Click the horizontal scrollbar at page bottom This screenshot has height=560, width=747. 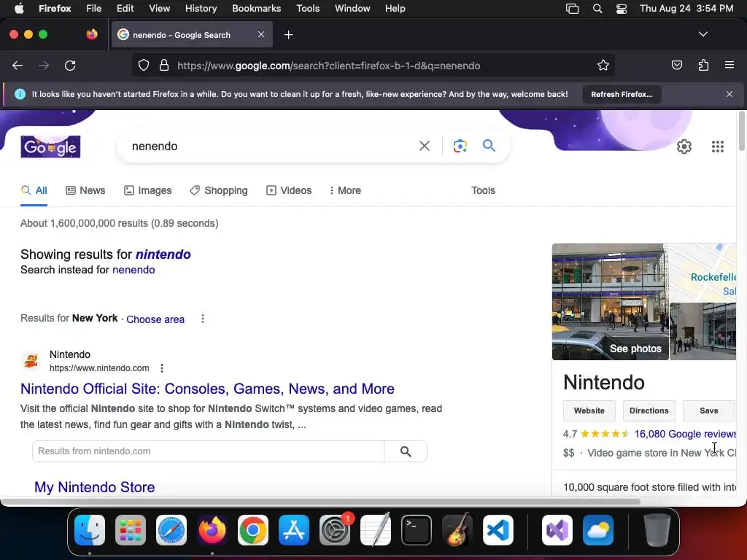click(320, 502)
